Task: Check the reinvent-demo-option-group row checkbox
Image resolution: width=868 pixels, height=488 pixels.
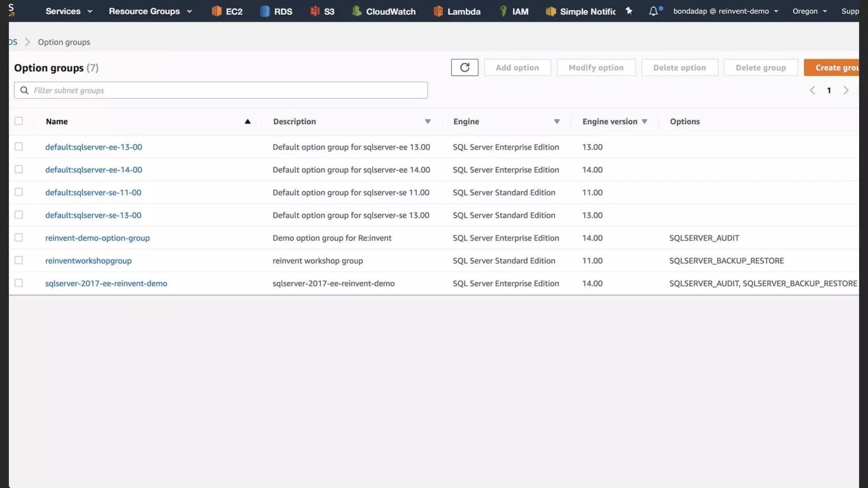Action: (19, 238)
